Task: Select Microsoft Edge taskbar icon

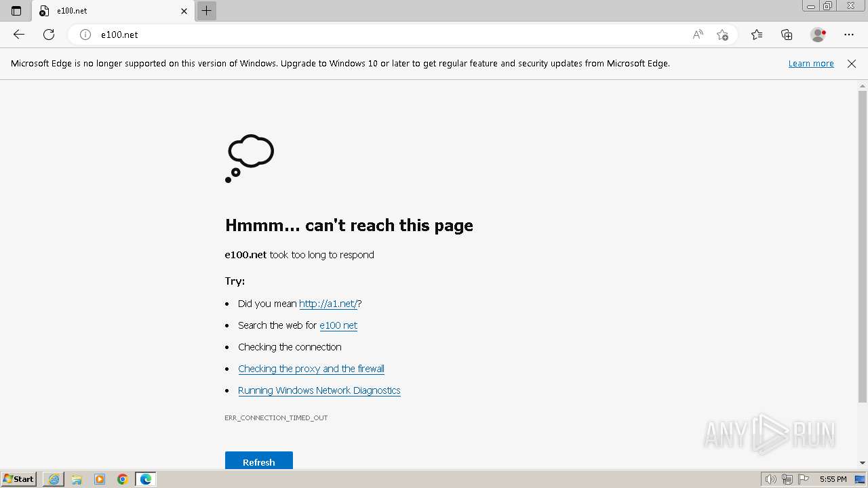Action: point(146,479)
